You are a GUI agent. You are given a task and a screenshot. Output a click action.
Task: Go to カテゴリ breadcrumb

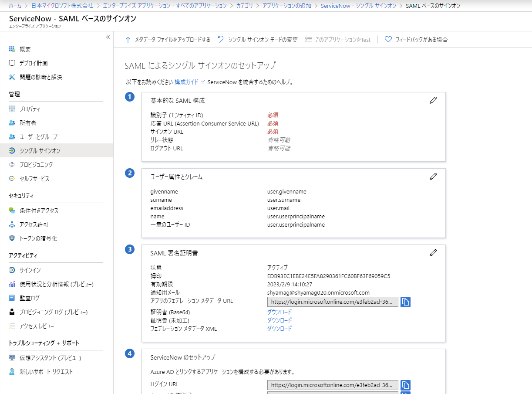click(x=244, y=6)
